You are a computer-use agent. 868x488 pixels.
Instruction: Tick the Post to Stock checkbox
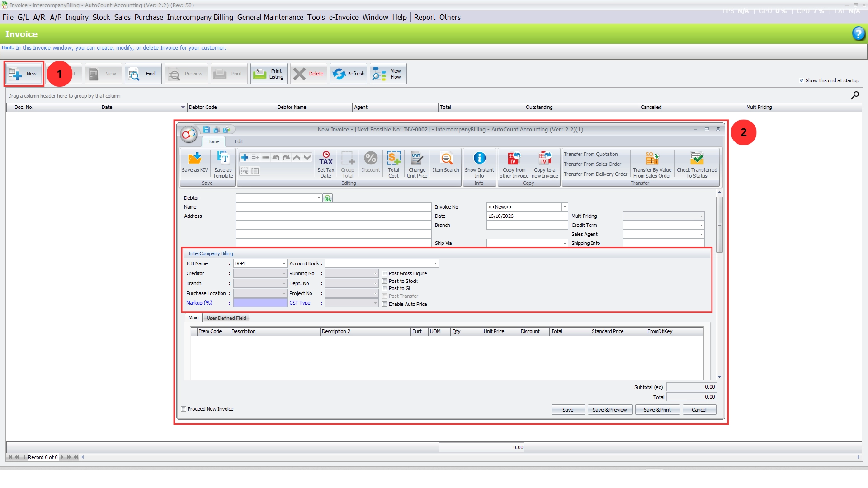tap(385, 281)
